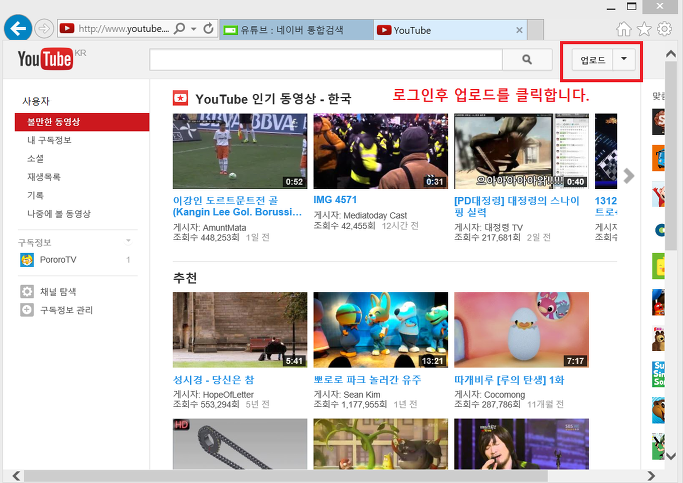This screenshot has height=483, width=683.
Task: Click the vertical scrollbar up arrow
Action: tap(671, 54)
